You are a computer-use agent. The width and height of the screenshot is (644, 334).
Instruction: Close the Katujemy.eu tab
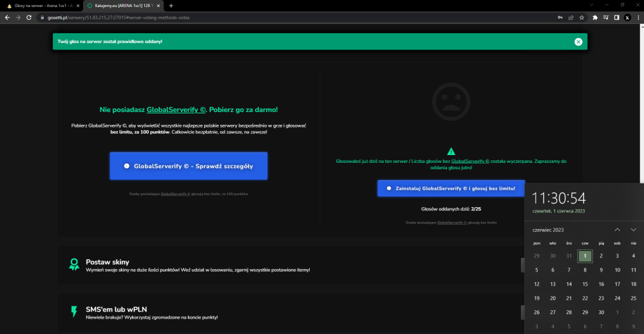coord(158,6)
